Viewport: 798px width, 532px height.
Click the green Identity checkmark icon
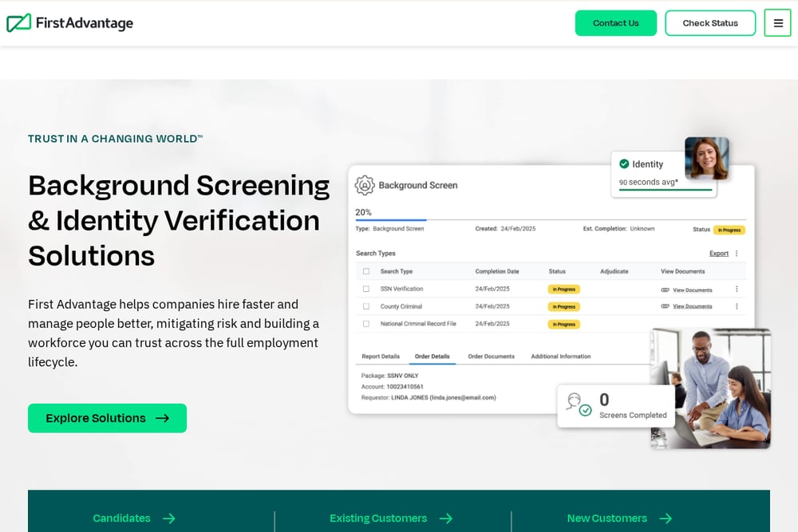624,164
